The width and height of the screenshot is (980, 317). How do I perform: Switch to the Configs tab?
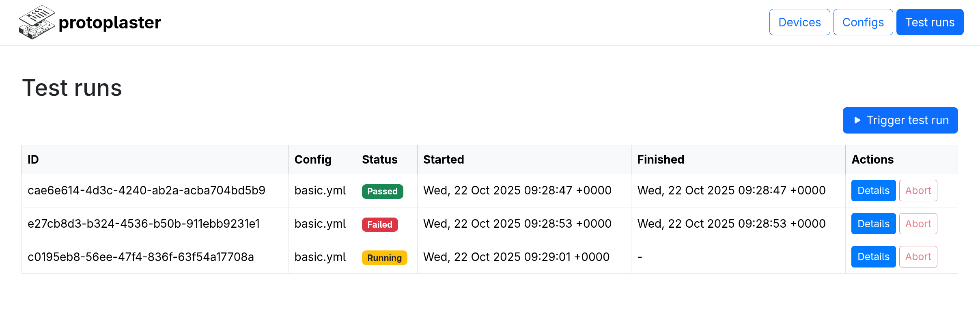863,22
